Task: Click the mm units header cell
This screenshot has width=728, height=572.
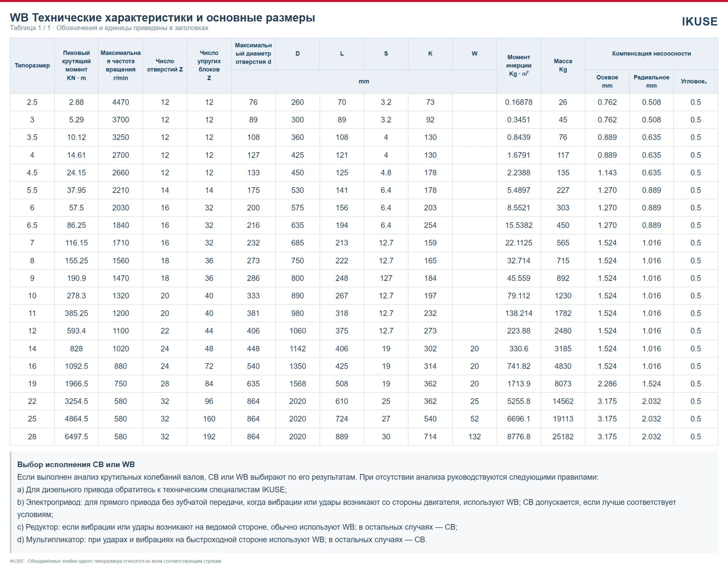Action: [x=364, y=81]
